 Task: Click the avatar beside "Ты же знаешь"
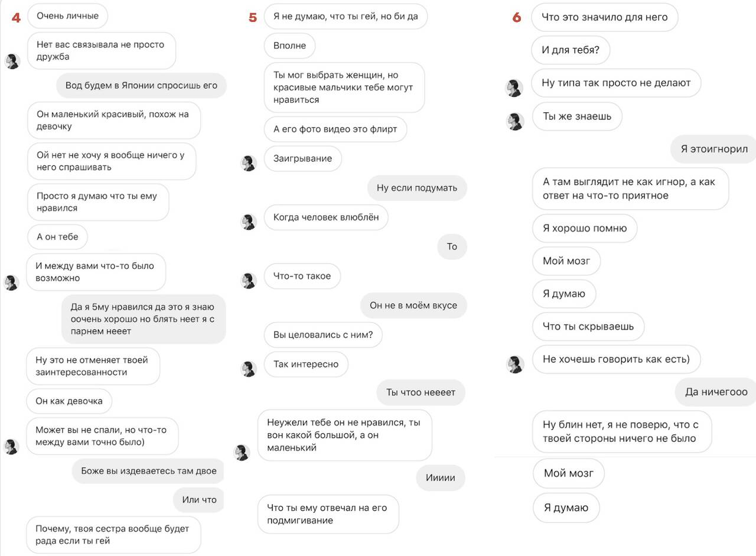coord(514,122)
